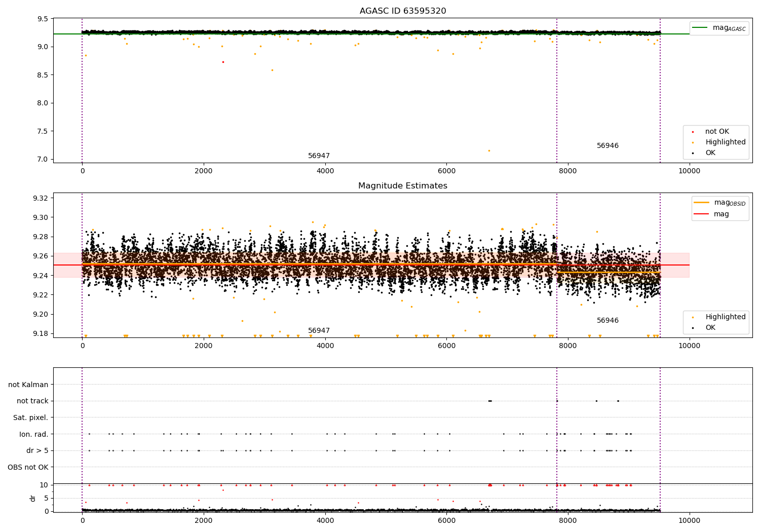Click the y-axis tick '9.20'

[x=41, y=315]
